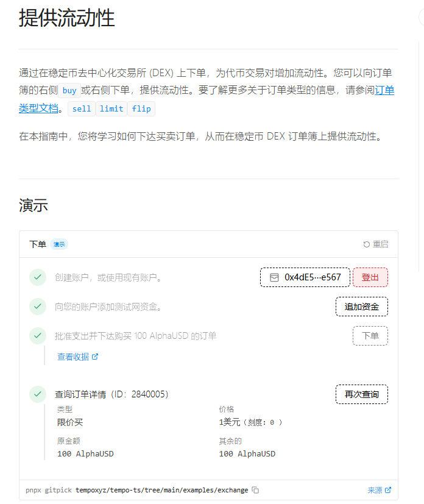This screenshot has height=504, width=424.
Task: Click the copy icon next to the pnpx command
Action: click(x=256, y=490)
